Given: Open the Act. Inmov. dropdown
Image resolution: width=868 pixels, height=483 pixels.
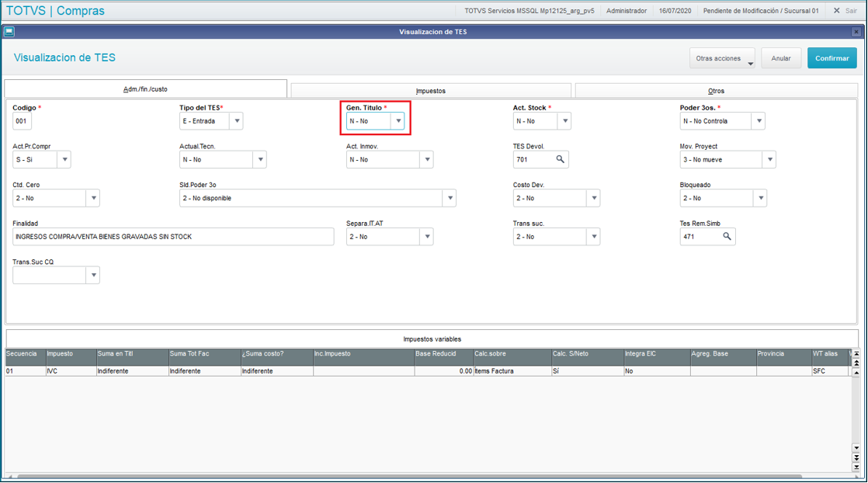Looking at the screenshot, I should (427, 159).
